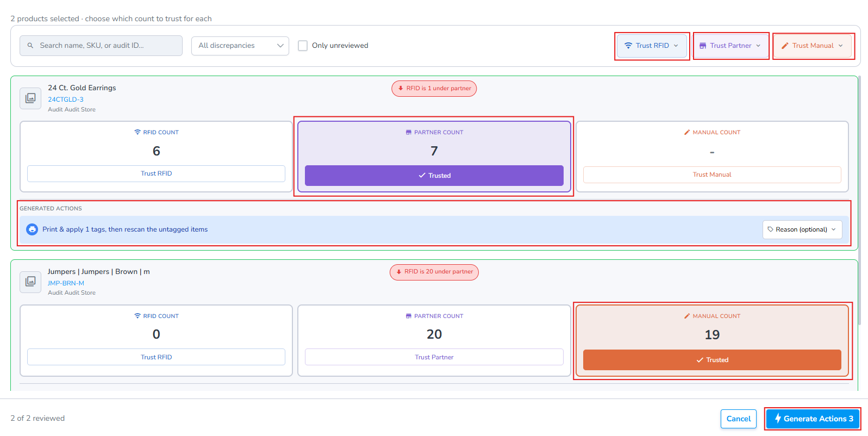Viewport: 868px width, 436px height.
Task: Click the 24 Ct. Gold Earrings image placeholder
Action: (x=30, y=98)
